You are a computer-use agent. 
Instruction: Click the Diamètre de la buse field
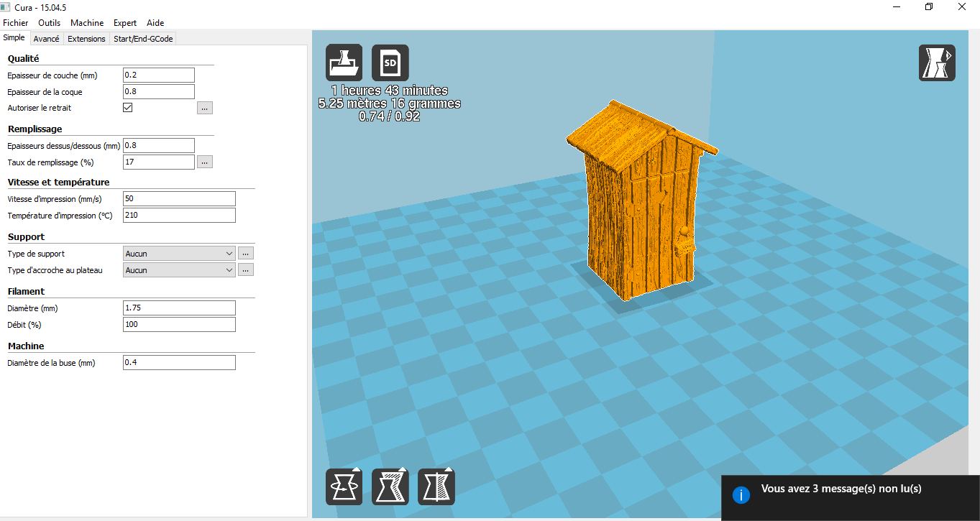tap(180, 362)
